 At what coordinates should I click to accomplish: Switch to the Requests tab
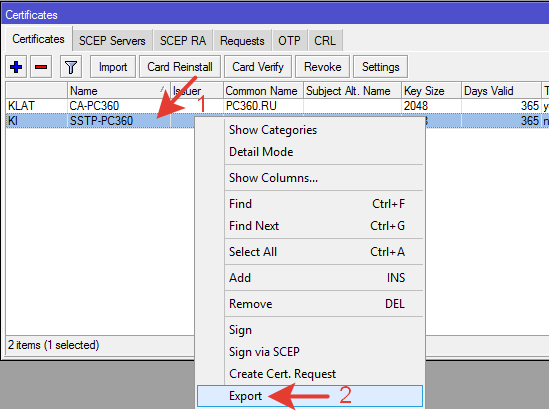point(242,41)
